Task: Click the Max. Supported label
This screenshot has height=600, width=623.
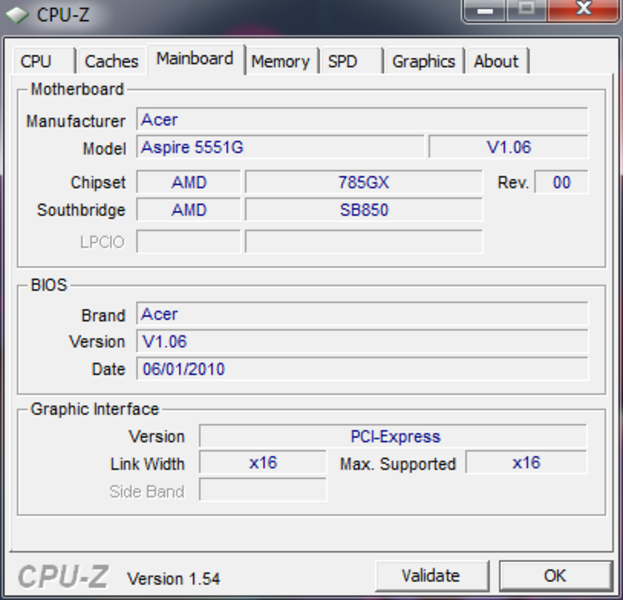Action: tap(398, 464)
